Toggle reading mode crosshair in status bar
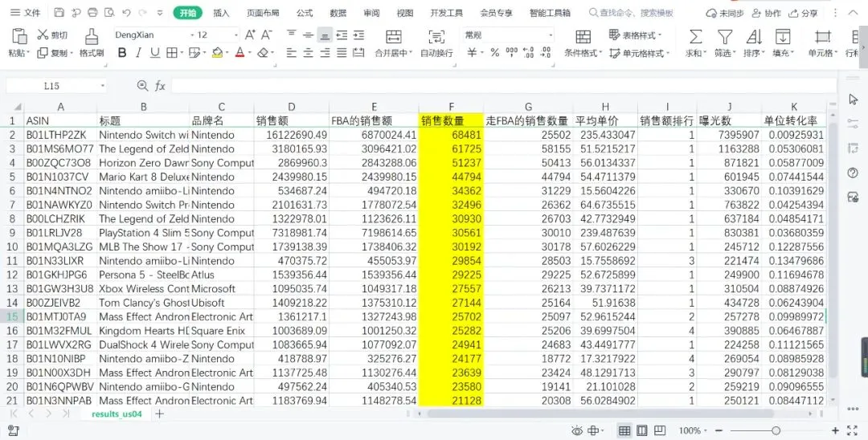868x440 pixels. tap(594, 430)
